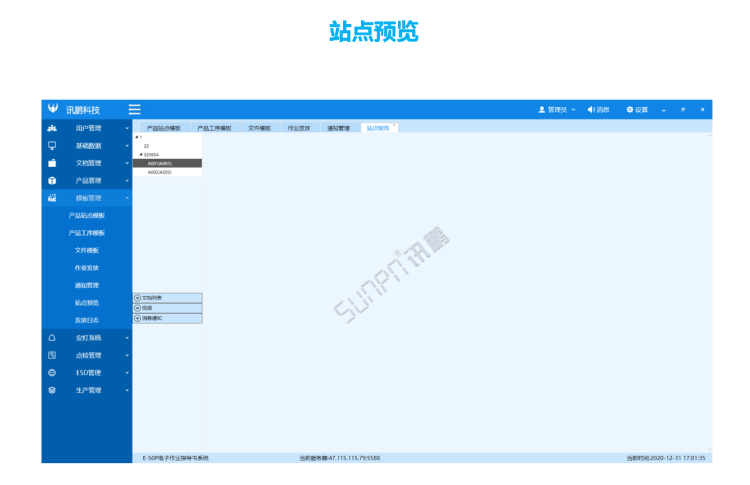Open 产品站点模板 in sidebar submenu
This screenshot has height=485, width=750.
tap(87, 216)
